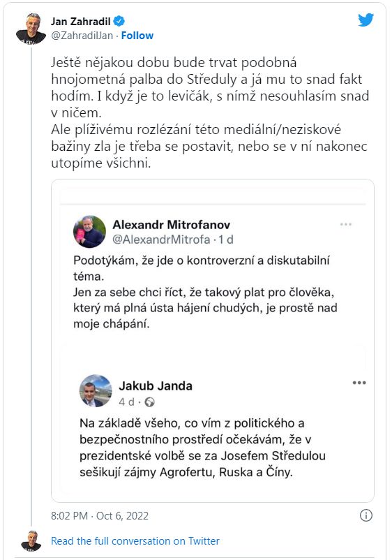The image size is (392, 560).
Task: Click the globe public visibility icon
Action: (x=150, y=402)
